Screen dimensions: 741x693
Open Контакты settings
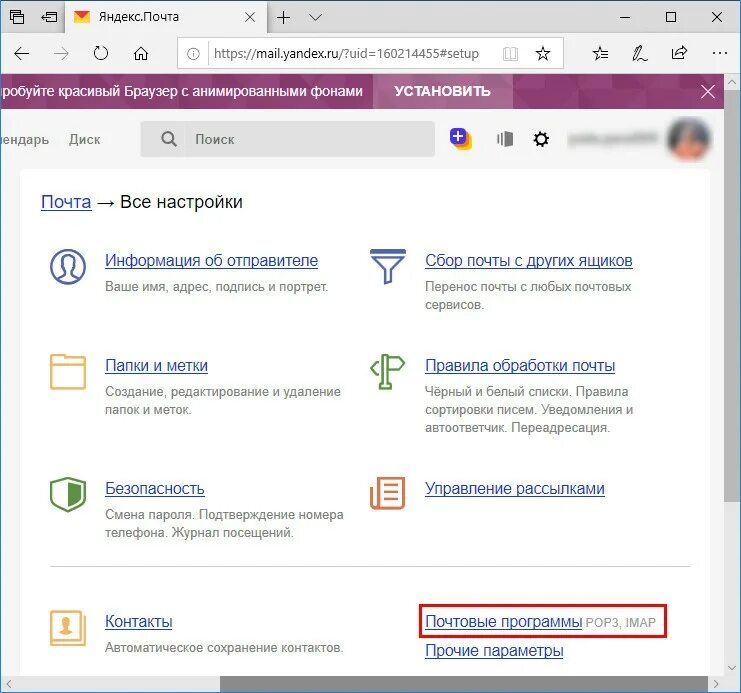pos(138,622)
